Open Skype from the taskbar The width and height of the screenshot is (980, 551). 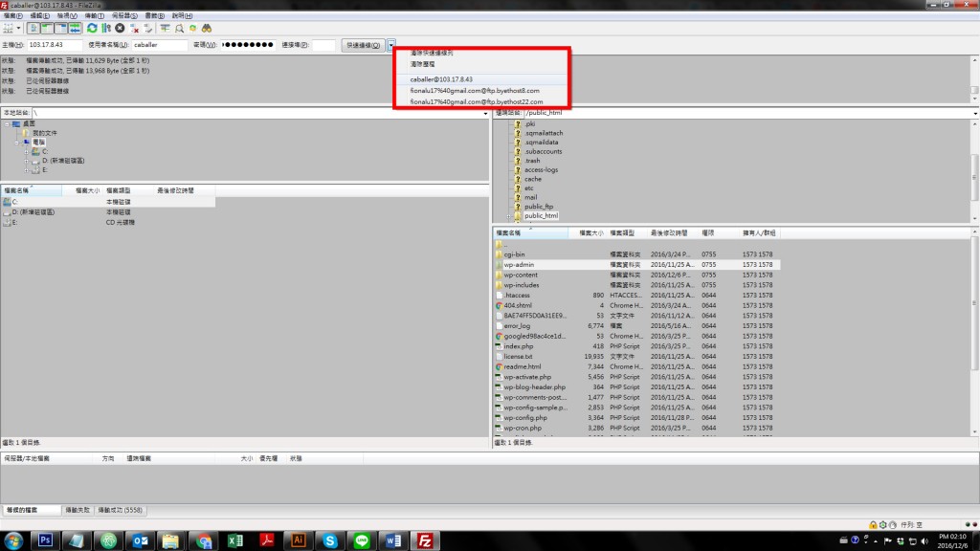pyautogui.click(x=330, y=540)
